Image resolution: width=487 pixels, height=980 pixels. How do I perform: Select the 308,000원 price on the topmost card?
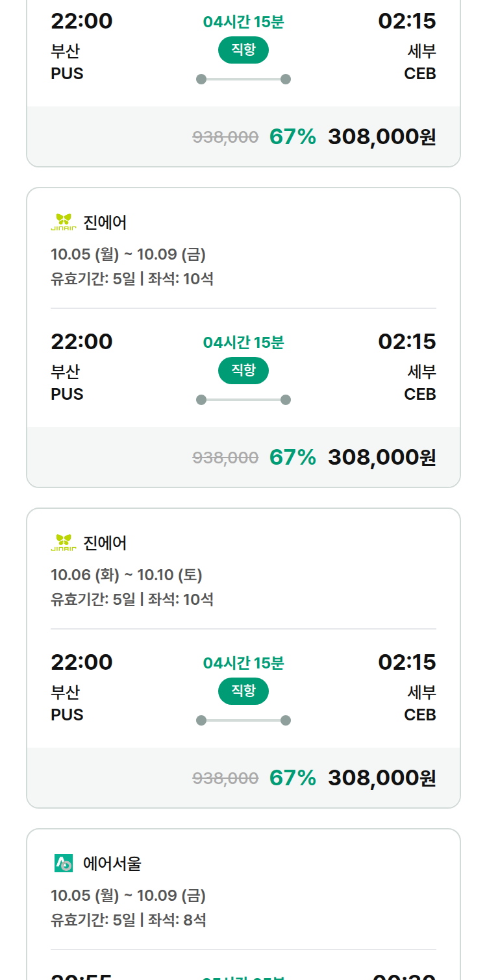coord(382,137)
